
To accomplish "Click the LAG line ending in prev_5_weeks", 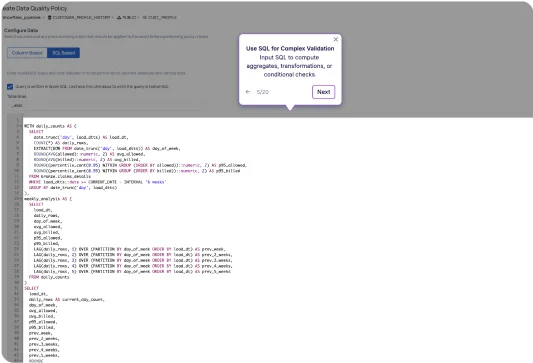I will point(132,272).
